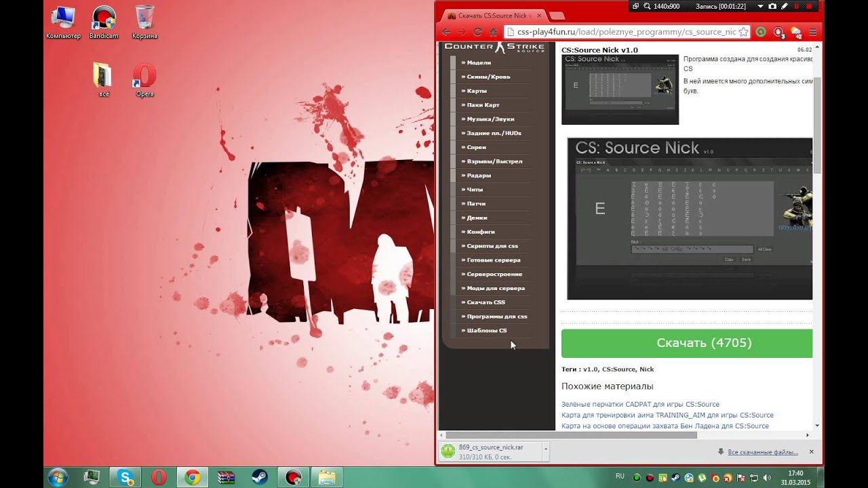Open the Шаблоны CS menu item
Viewport: 868px width, 488px height.
pyautogui.click(x=487, y=331)
